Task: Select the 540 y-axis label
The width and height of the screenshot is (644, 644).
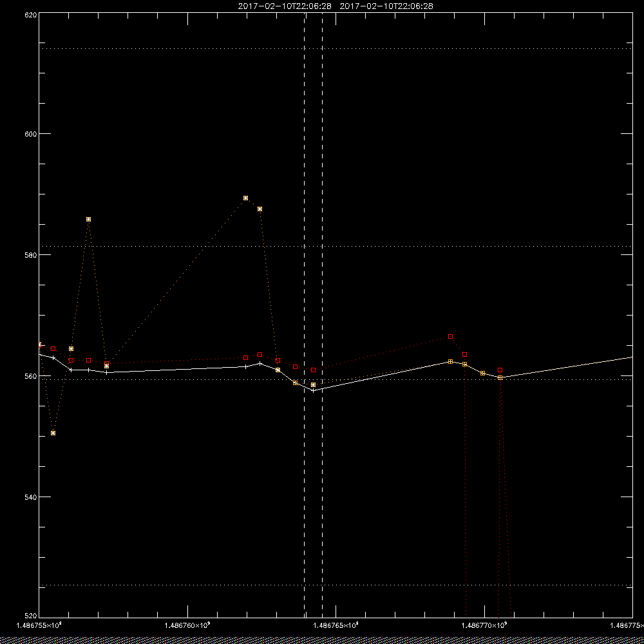Action: pos(31,497)
